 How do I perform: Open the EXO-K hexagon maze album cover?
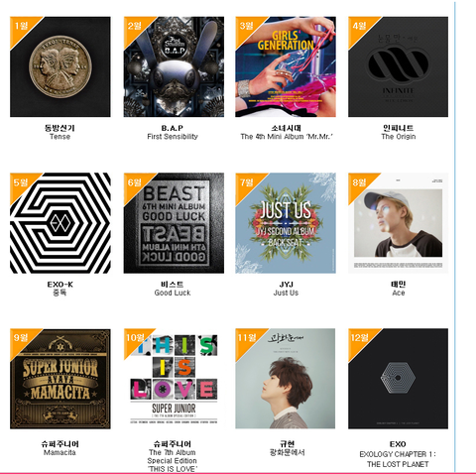60,223
